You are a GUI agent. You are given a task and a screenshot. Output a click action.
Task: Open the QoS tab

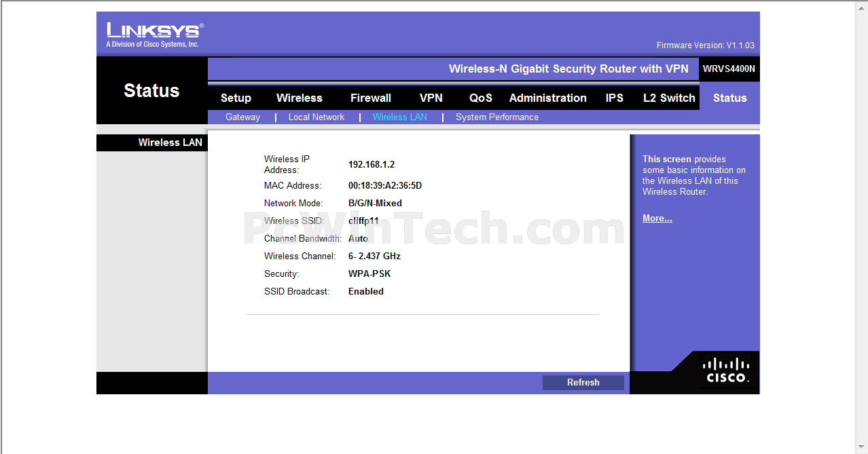click(x=481, y=98)
